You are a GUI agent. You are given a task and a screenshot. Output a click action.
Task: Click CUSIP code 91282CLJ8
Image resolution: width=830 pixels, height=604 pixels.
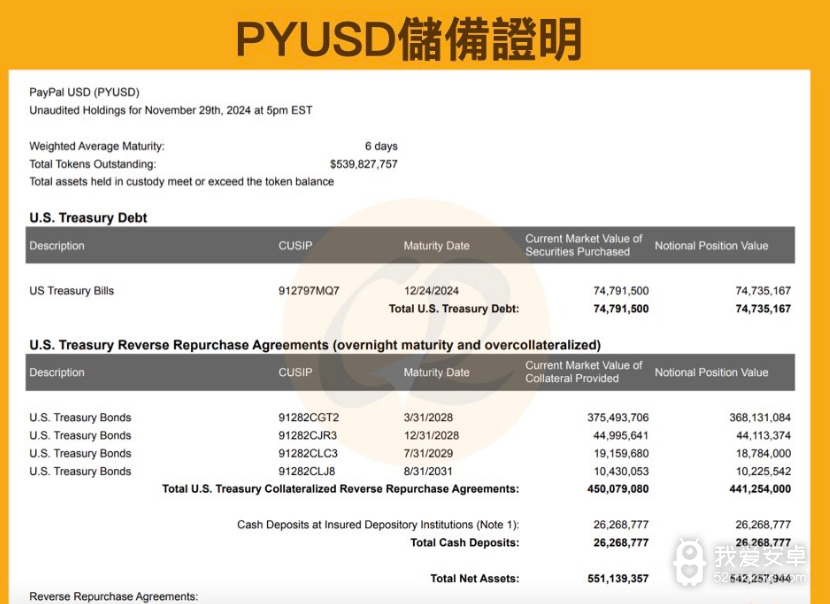308,472
